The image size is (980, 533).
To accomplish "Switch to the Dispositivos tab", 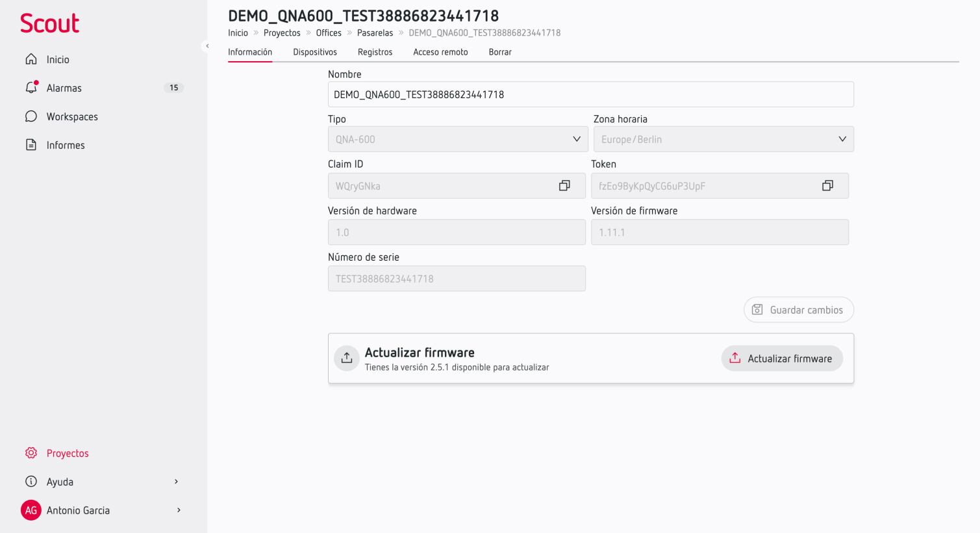I will [x=315, y=52].
